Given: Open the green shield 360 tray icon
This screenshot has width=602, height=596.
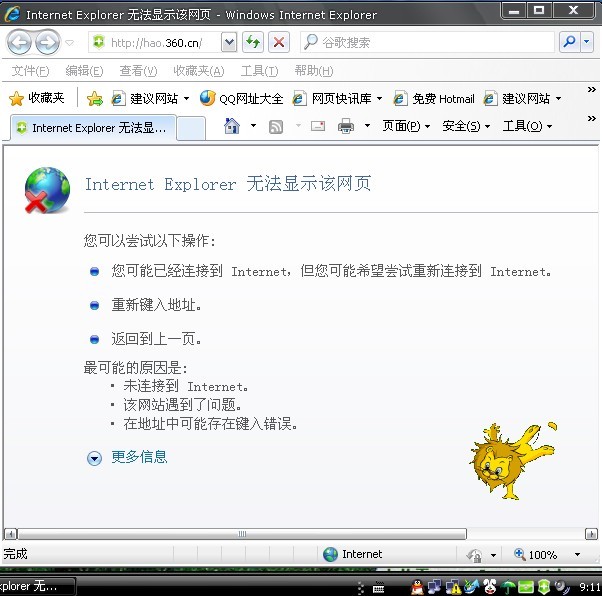Looking at the screenshot, I should point(544,586).
